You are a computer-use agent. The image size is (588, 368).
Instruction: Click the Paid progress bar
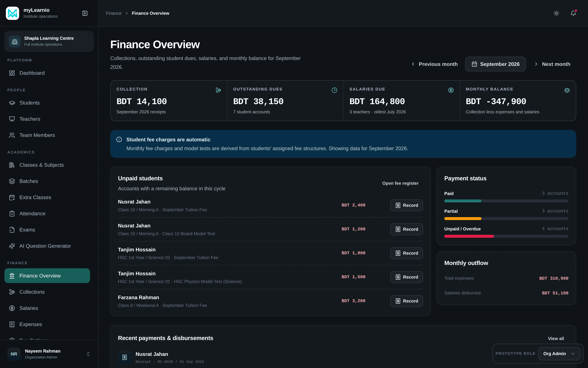click(x=506, y=201)
